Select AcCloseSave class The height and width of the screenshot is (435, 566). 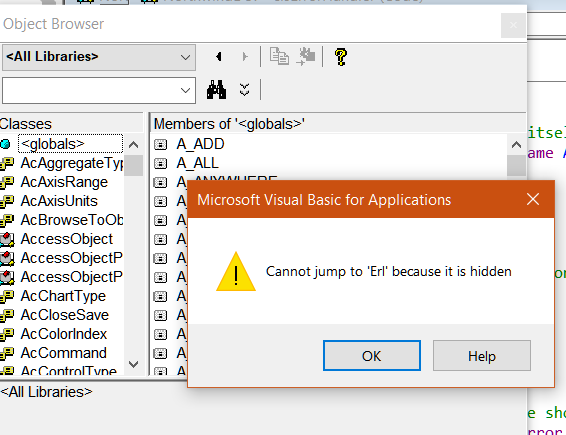[64, 315]
